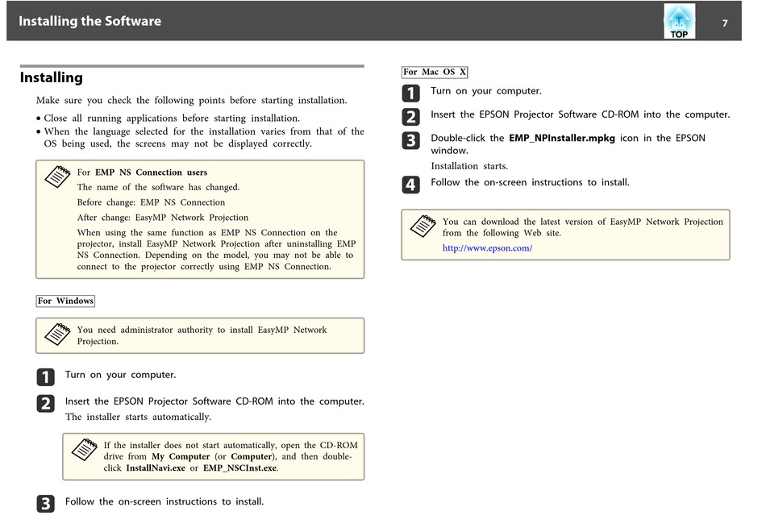Click "After change: EasyMP Network Projection" line
This screenshot has width=766, height=532.
[163, 218]
